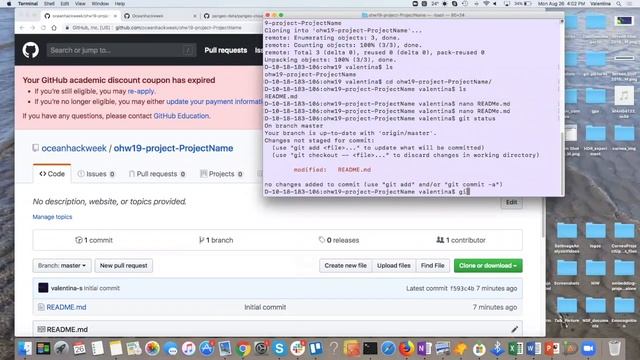Open the View menu in menu bar

tap(80, 4)
